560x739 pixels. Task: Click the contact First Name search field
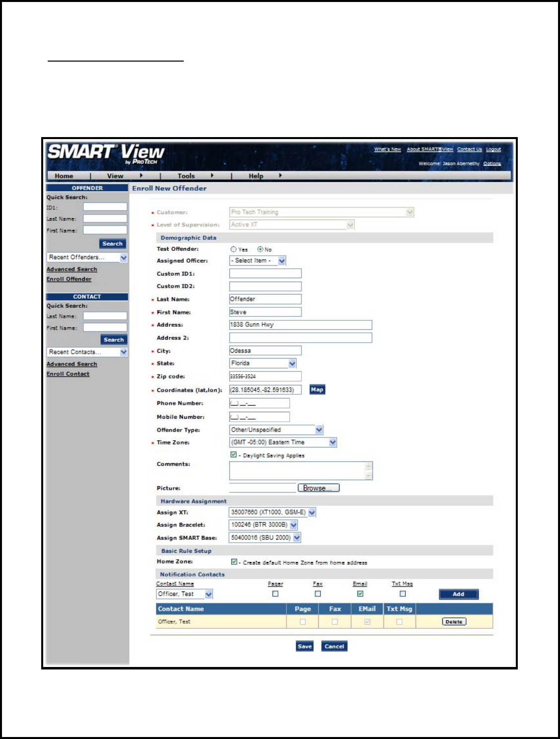[105, 327]
